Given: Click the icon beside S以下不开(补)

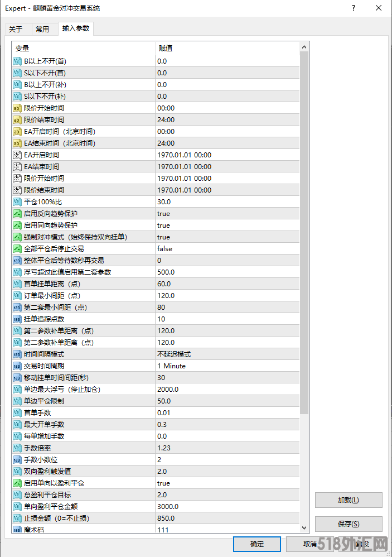Looking at the screenshot, I should [17, 96].
